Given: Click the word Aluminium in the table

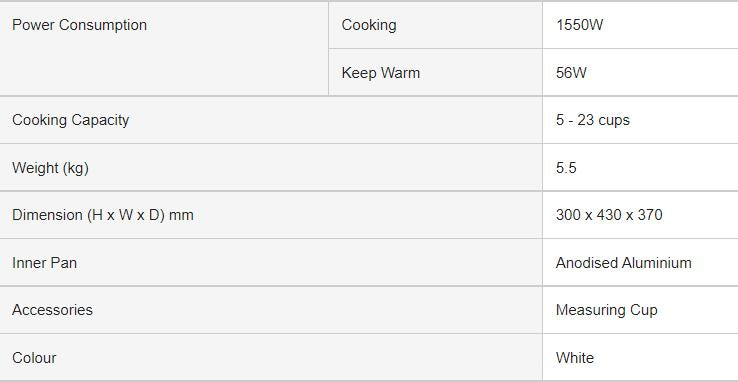Looking at the screenshot, I should pyautogui.click(x=657, y=263).
